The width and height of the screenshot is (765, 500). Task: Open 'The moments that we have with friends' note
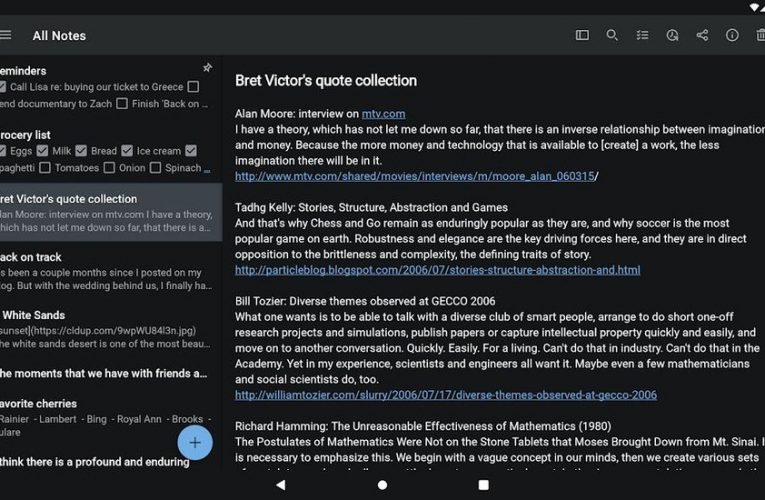coord(111,374)
